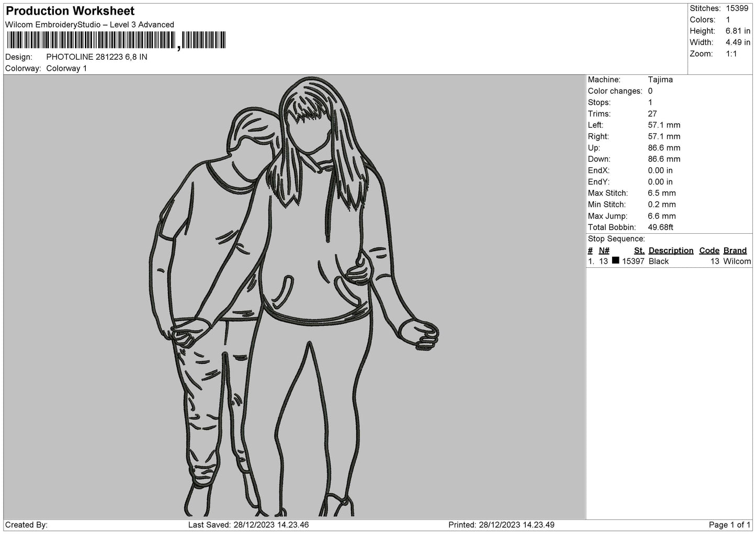Viewport: 756px width, 534px height.
Task: Click the Width value 4.49 in
Action: pos(738,42)
